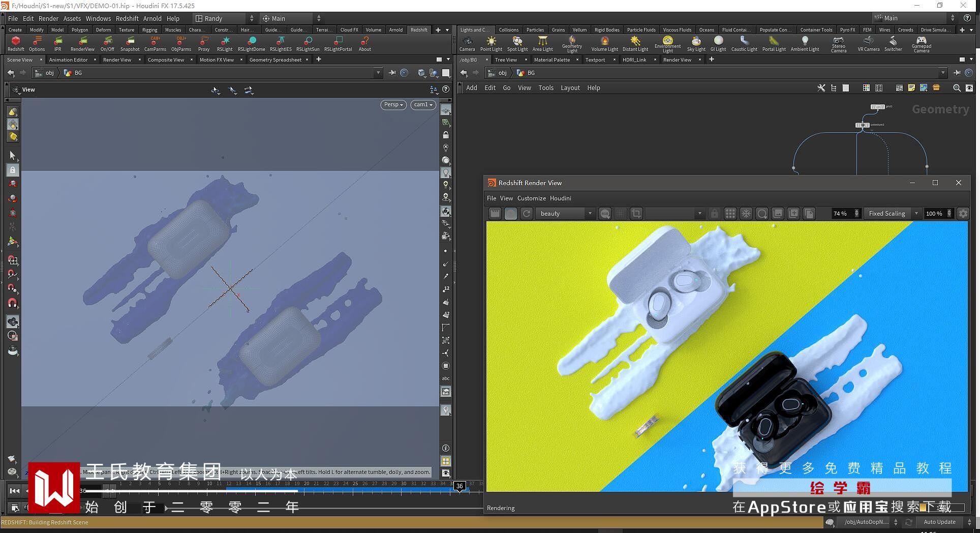
Task: Toggle the crop region button in Render View
Action: pos(636,214)
